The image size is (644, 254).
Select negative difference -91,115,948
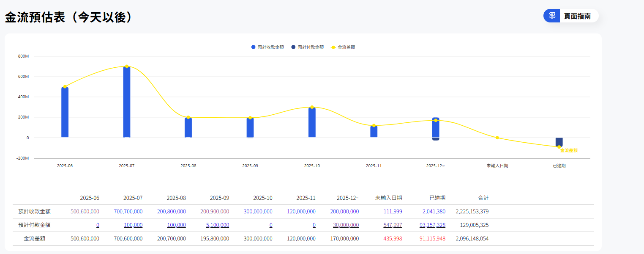point(431,239)
